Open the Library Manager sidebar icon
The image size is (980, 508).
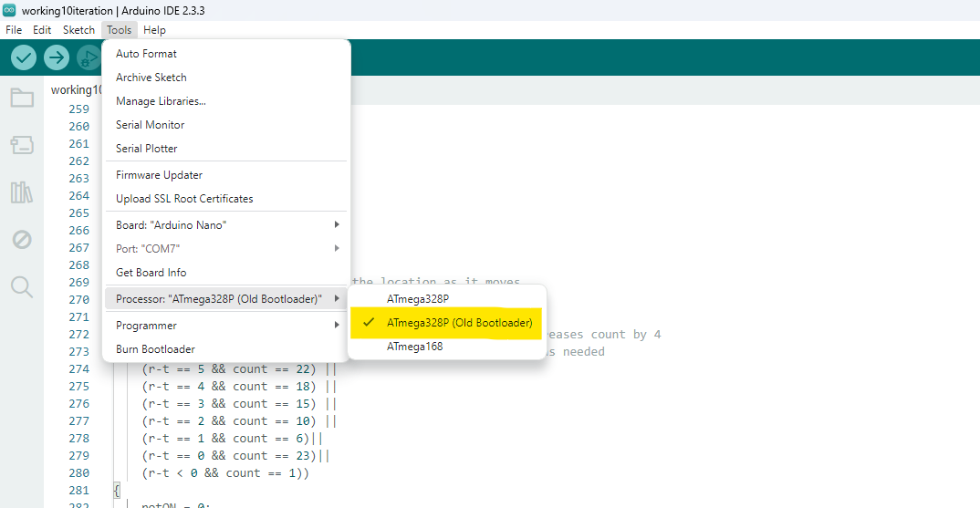[x=22, y=192]
